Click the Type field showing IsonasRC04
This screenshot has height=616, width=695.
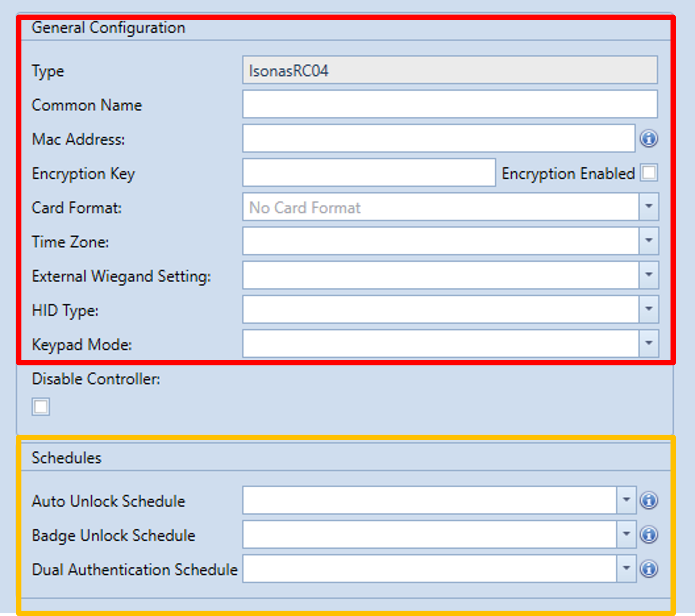(x=450, y=70)
